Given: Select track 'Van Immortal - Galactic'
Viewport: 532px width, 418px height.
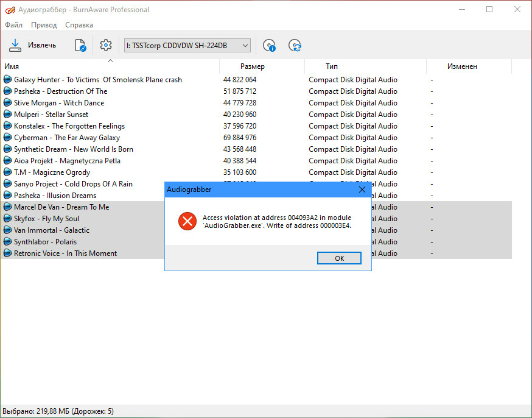Looking at the screenshot, I should coord(52,230).
